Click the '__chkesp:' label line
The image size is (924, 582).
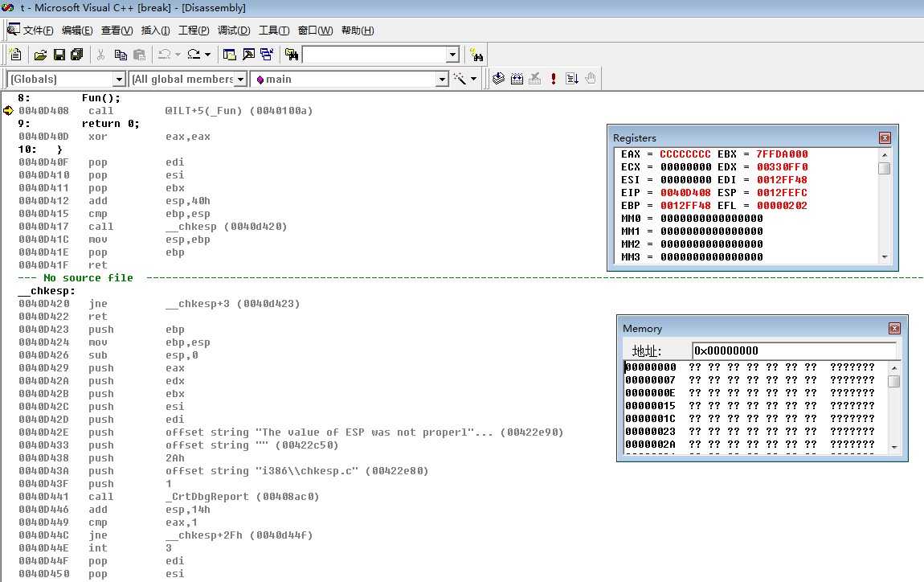coord(47,291)
